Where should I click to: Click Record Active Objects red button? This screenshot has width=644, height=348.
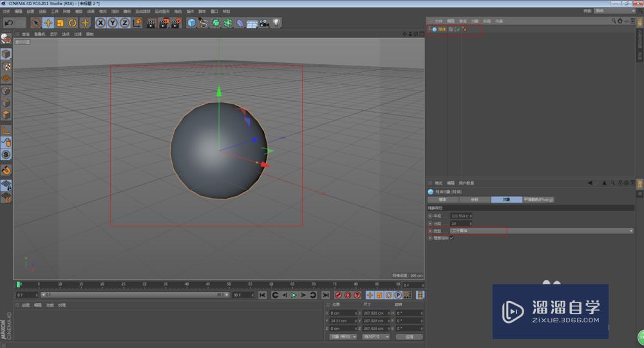coord(338,295)
